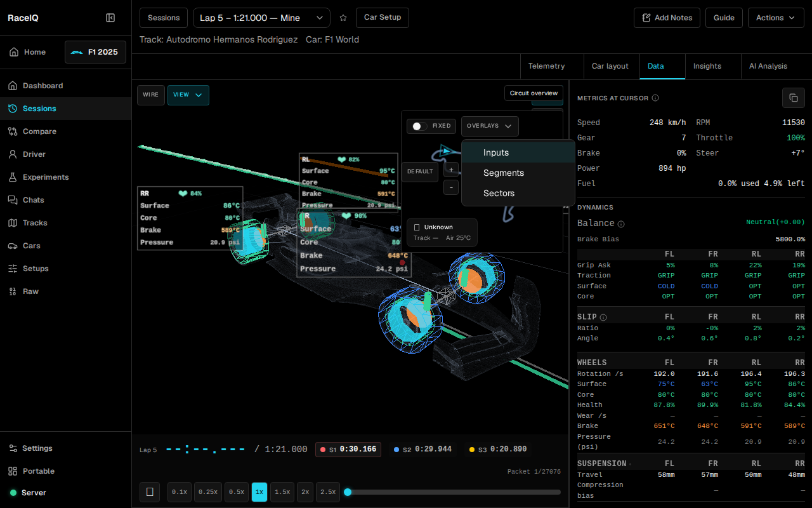Open the Cars section
812x508 pixels.
66,246
